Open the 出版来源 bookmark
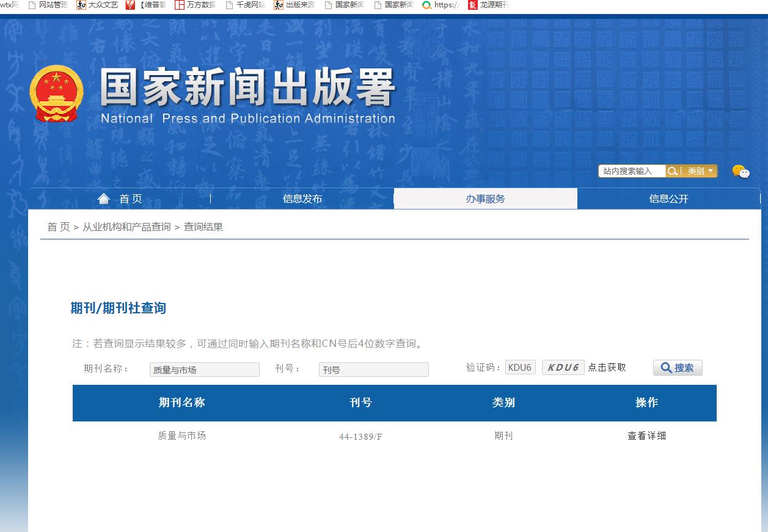This screenshot has width=768, height=532. point(298,5)
